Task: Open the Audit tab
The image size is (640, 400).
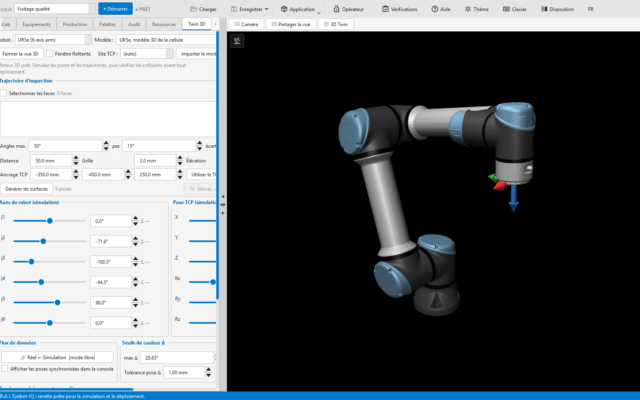Action: [x=134, y=24]
